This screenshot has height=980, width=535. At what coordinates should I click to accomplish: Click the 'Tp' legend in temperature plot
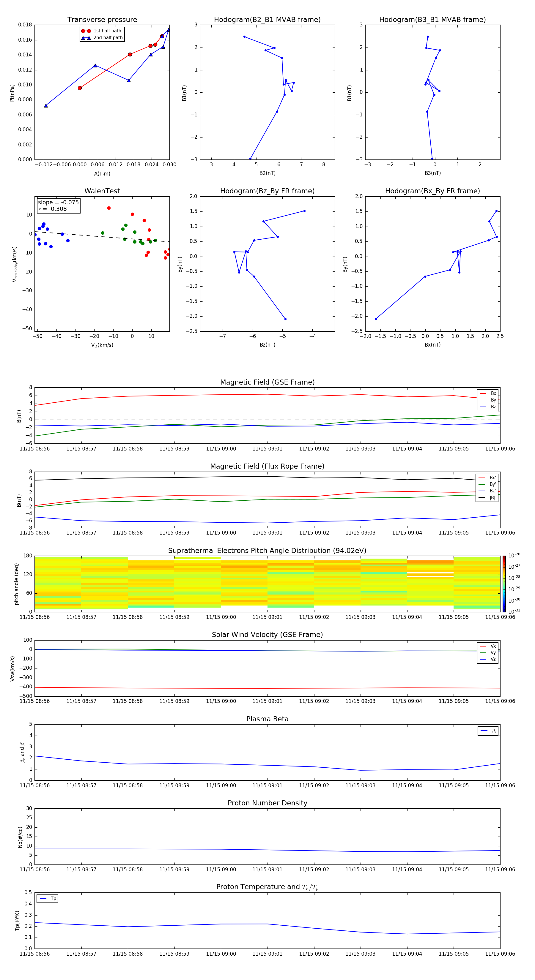[48, 899]
